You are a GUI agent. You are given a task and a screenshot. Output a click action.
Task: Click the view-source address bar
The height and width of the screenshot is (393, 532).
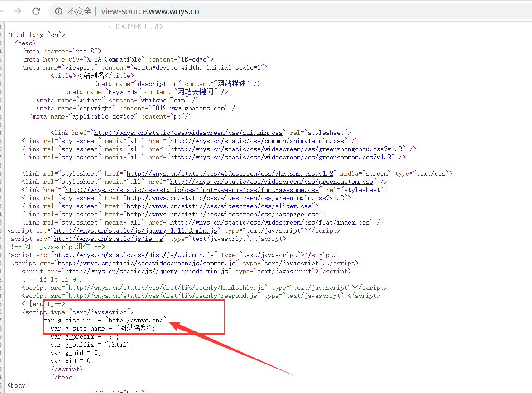tap(272, 11)
